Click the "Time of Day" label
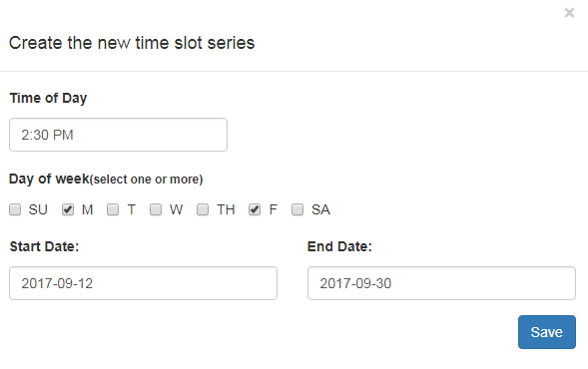The height and width of the screenshot is (369, 588). tap(48, 98)
